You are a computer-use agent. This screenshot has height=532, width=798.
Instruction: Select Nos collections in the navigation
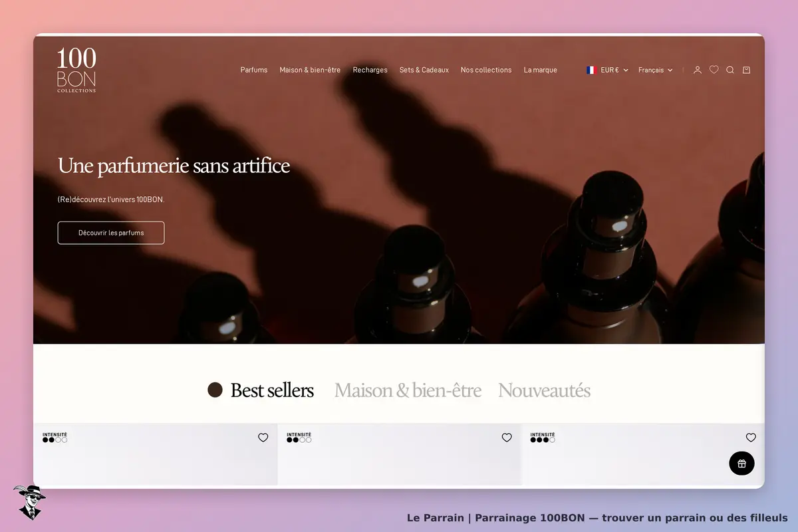[x=486, y=70]
